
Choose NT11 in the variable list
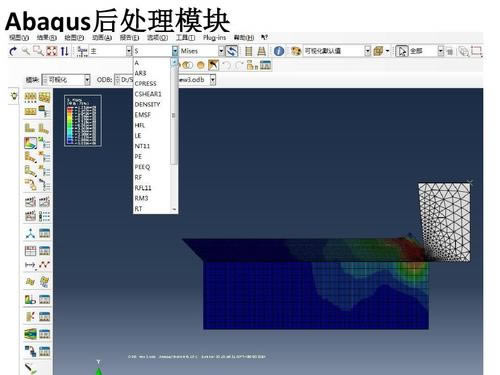(x=142, y=146)
